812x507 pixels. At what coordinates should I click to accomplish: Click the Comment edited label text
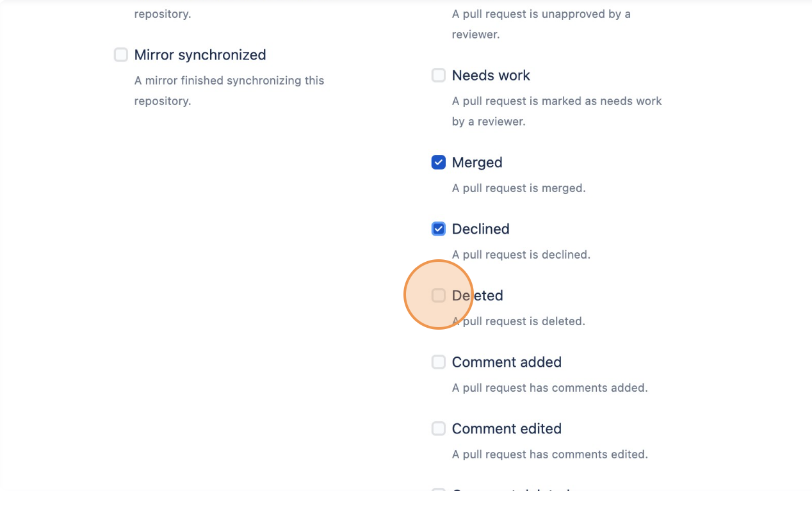(x=507, y=428)
